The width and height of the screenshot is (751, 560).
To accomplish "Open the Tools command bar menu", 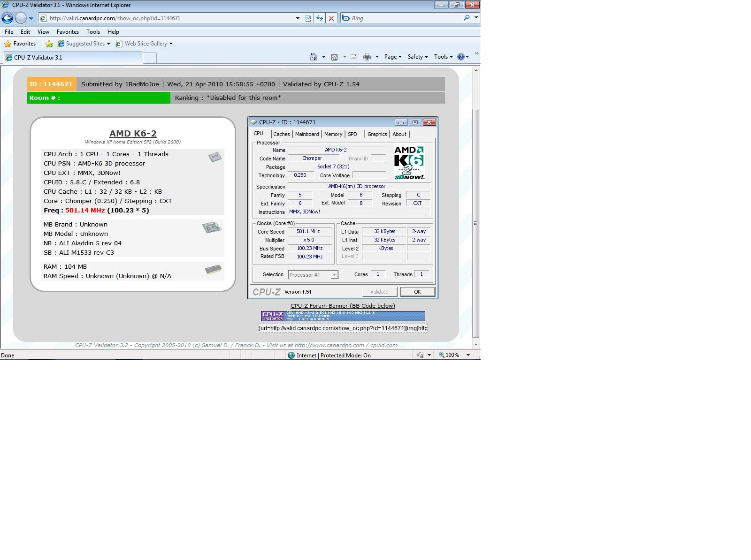I will coord(444,57).
